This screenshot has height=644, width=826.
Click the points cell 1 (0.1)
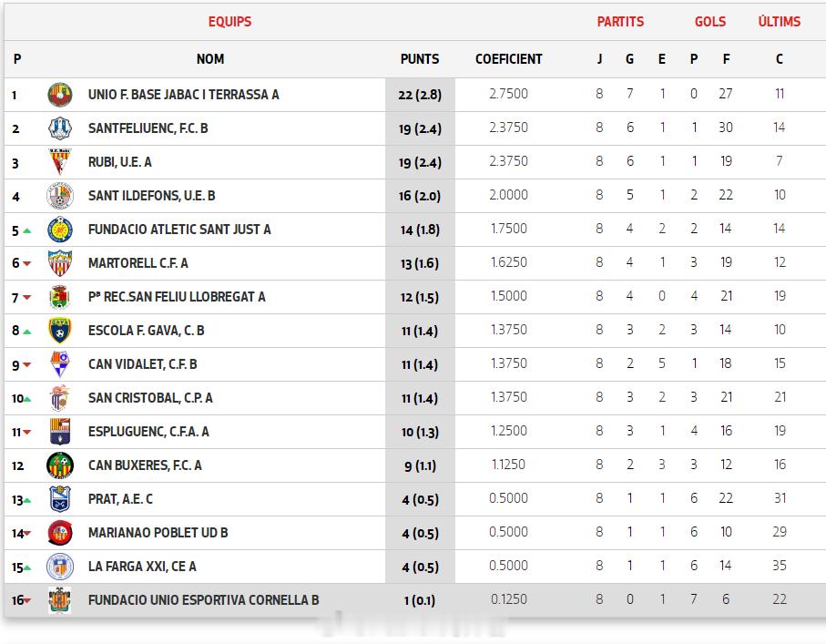tap(420, 601)
